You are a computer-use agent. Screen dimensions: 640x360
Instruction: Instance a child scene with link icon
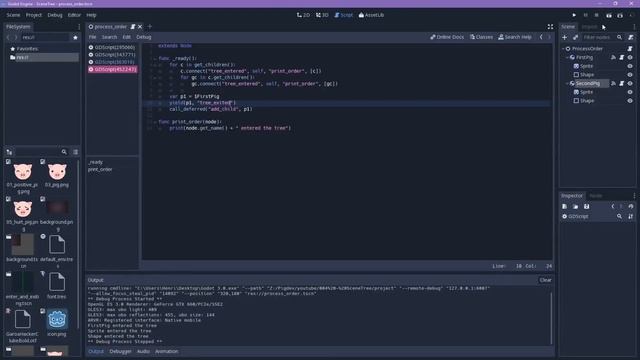tap(575, 38)
